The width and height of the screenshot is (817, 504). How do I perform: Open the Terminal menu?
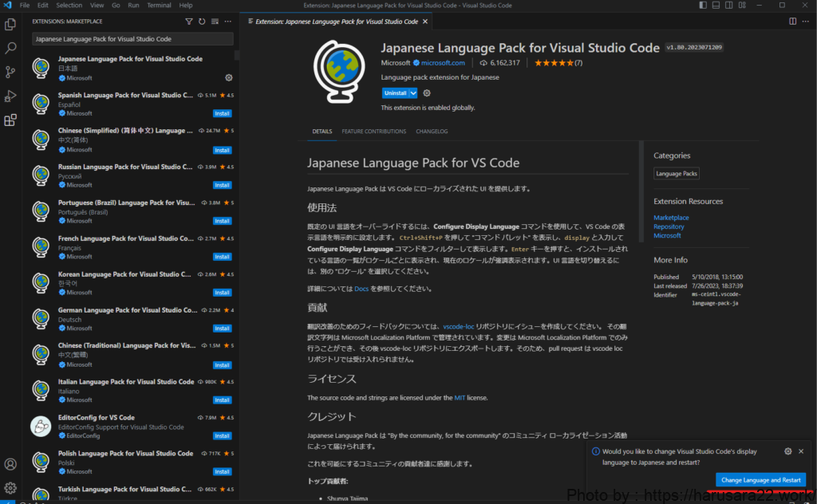pos(158,6)
